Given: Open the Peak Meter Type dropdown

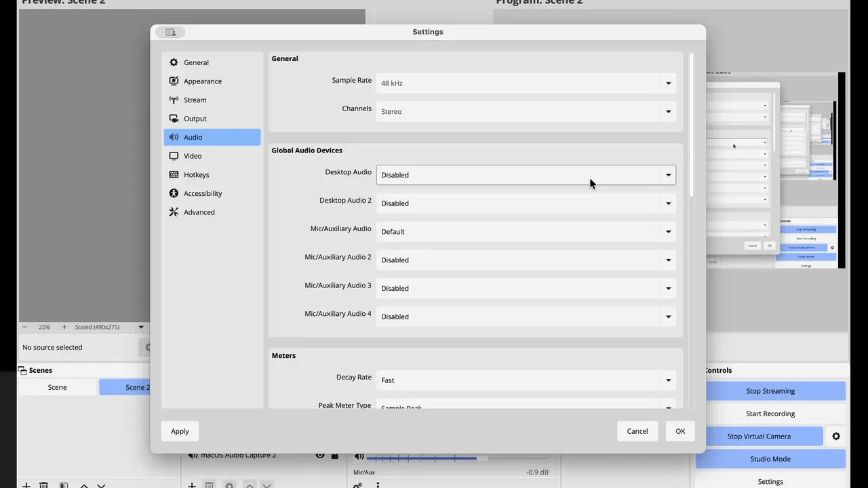Looking at the screenshot, I should (526, 405).
